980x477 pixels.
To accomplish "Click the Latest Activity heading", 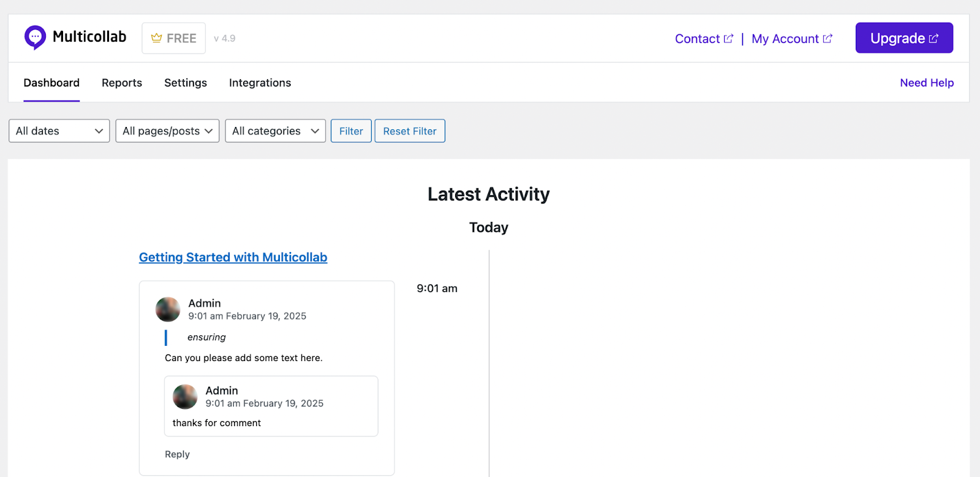I will (x=489, y=194).
